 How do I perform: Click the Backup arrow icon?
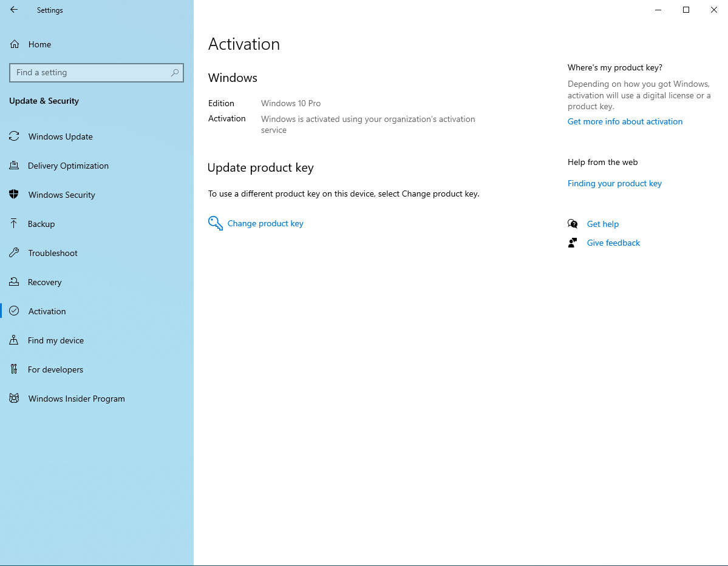[14, 224]
